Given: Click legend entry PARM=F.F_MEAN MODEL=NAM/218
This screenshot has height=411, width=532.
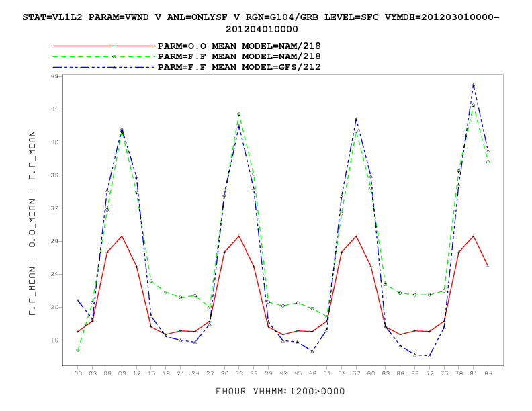Looking at the screenshot, I should (239, 56).
